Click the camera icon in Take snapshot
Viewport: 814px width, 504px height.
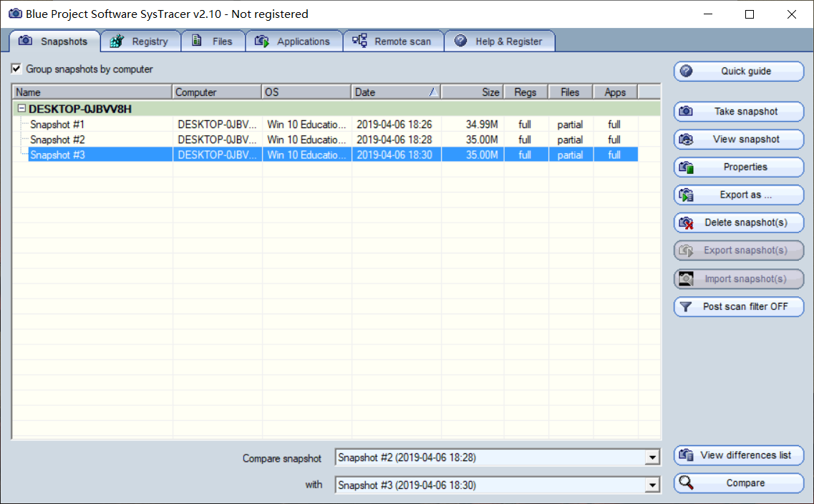pyautogui.click(x=687, y=111)
